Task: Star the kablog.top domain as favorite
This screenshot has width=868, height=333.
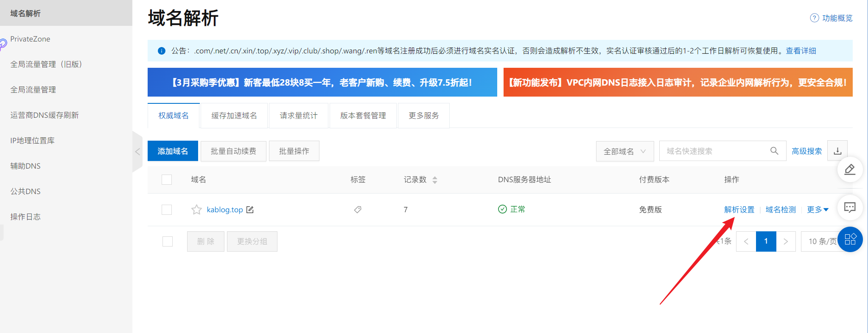Action: pyautogui.click(x=196, y=210)
